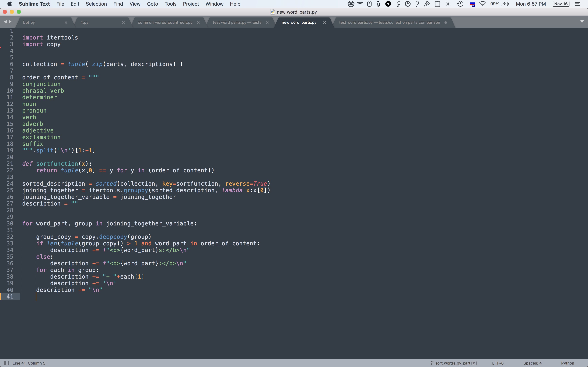This screenshot has width=588, height=367.
Task: Click line number 21 in the gutter
Action: point(10,164)
